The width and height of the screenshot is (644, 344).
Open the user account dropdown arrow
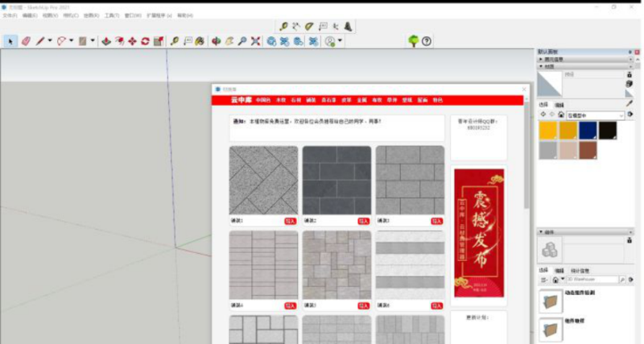(340, 41)
